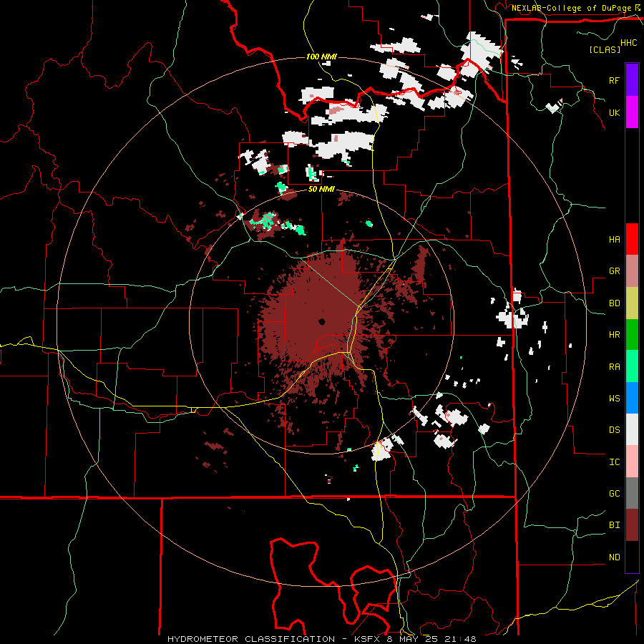Screen dimensions: 644x644
Task: Click the HR heavy rain green swatch
Action: pos(632,334)
